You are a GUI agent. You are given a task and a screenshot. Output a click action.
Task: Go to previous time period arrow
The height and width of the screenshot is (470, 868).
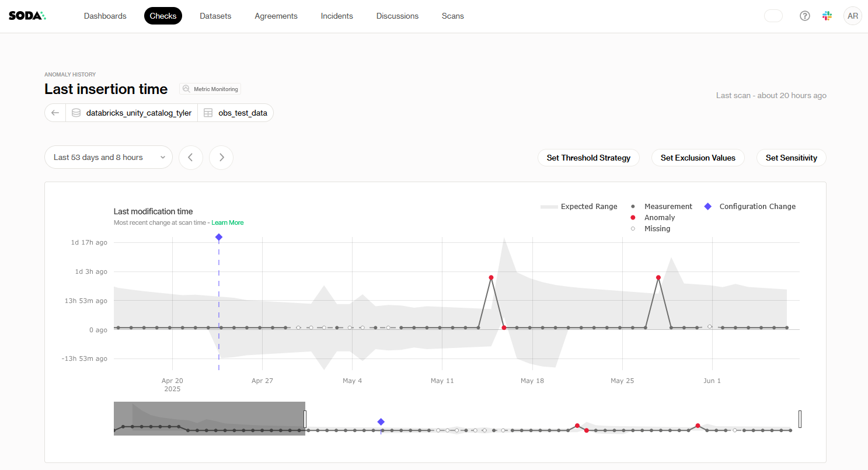point(190,158)
